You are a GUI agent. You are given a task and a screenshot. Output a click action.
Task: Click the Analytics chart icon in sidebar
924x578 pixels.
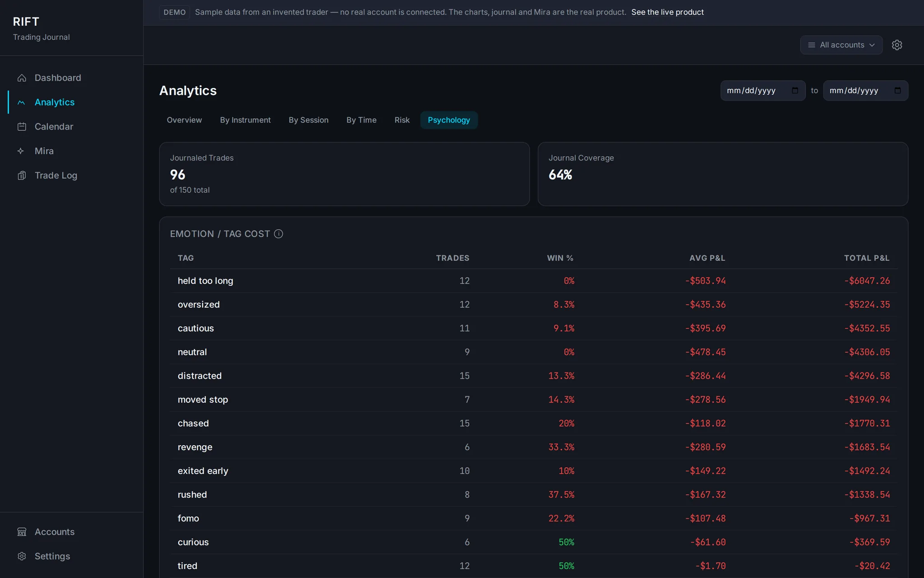pos(21,103)
